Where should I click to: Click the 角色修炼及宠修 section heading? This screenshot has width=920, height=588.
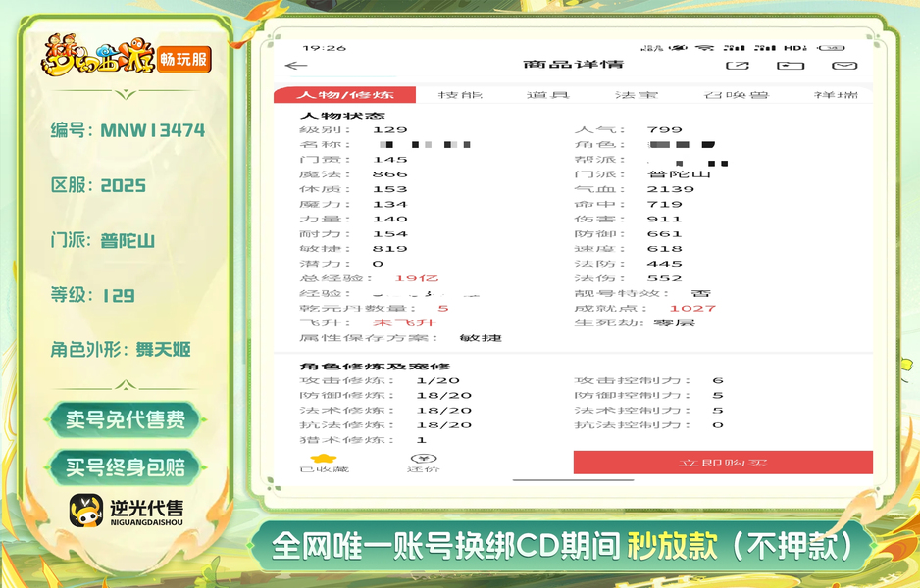tap(375, 367)
